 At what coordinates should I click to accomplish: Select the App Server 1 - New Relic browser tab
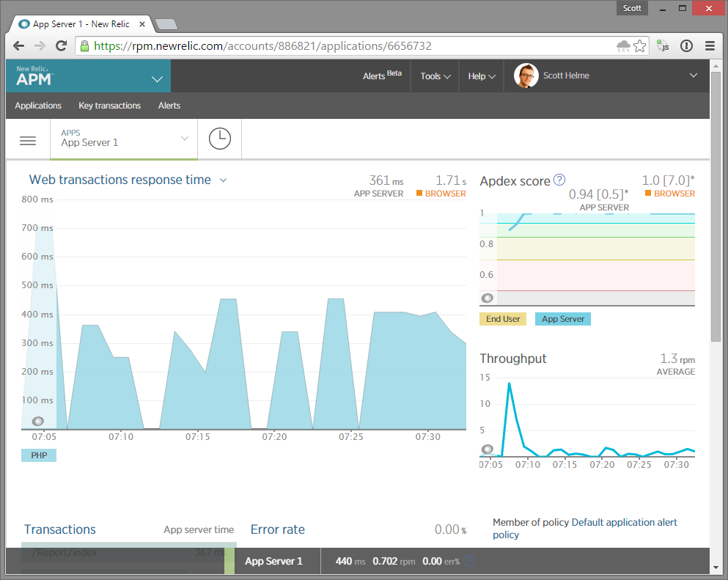tap(81, 24)
